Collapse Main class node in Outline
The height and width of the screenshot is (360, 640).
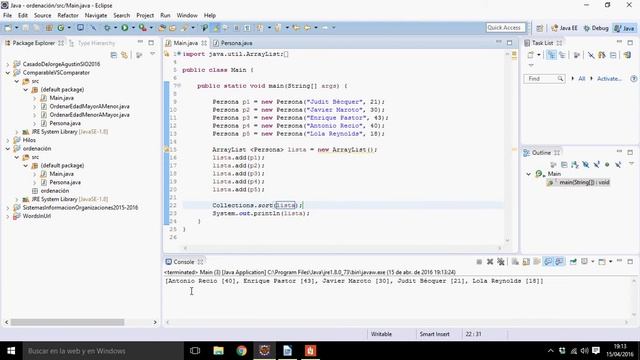click(529, 174)
